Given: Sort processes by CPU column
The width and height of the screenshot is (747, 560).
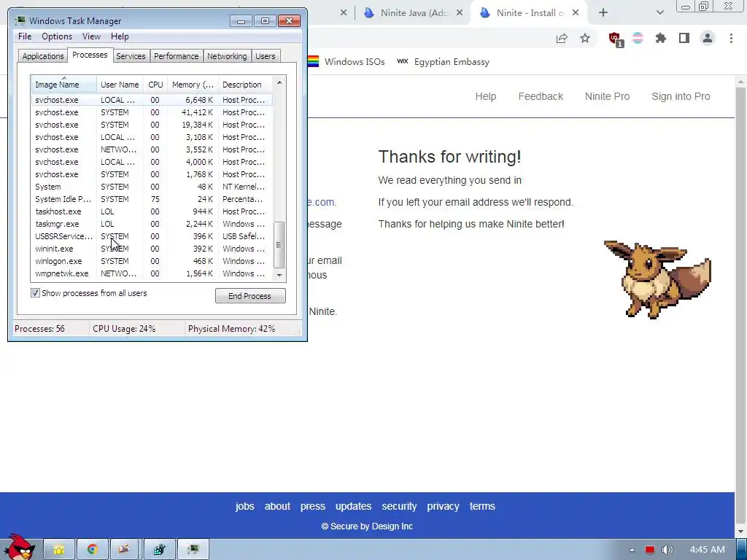Looking at the screenshot, I should (155, 85).
